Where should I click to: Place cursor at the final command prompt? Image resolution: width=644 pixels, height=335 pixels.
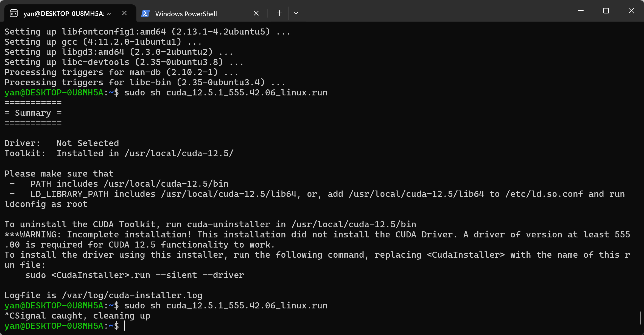[125, 326]
